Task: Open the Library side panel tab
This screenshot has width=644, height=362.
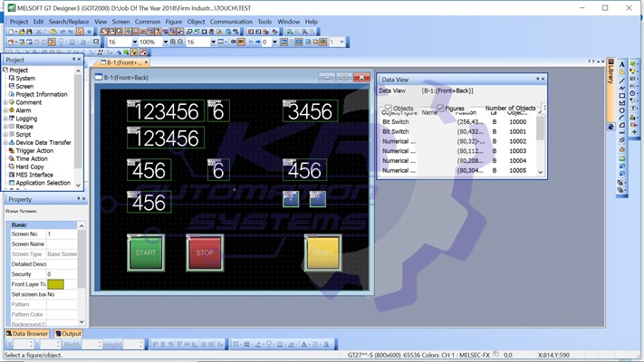Action: (x=610, y=73)
